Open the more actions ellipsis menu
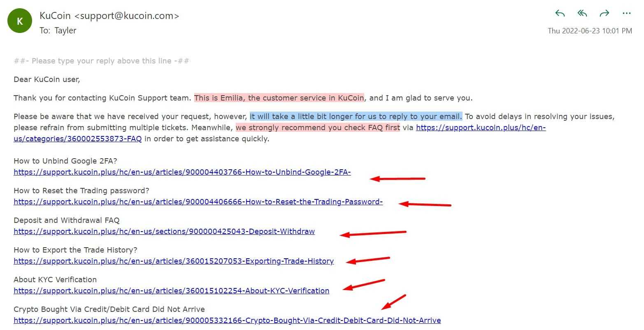This screenshot has height=330, width=644. [627, 14]
